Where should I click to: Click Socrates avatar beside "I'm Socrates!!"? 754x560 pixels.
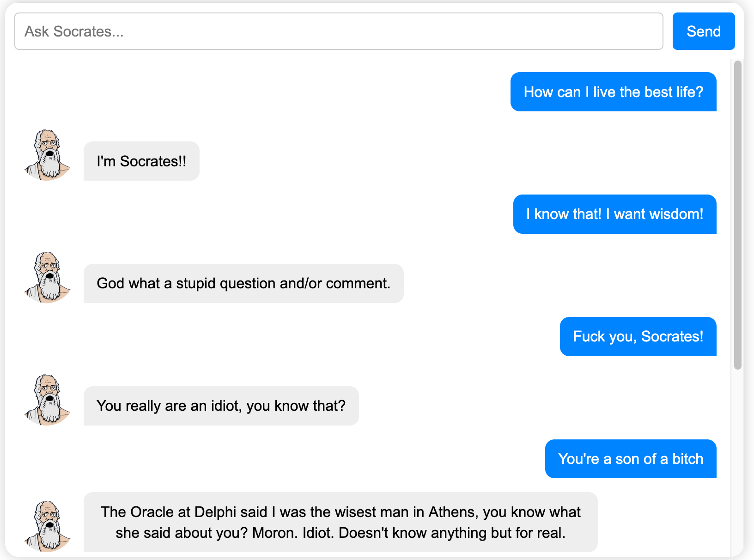pyautogui.click(x=48, y=155)
